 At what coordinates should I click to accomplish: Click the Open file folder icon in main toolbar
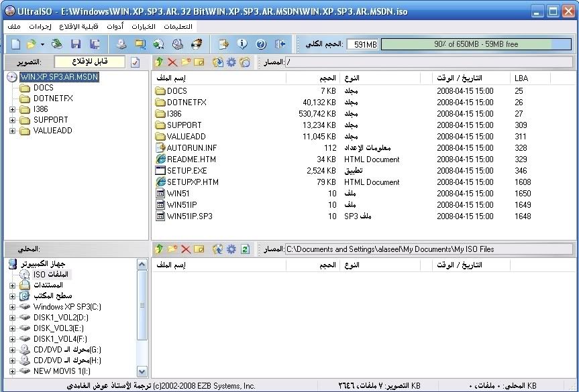pyautogui.click(x=32, y=44)
